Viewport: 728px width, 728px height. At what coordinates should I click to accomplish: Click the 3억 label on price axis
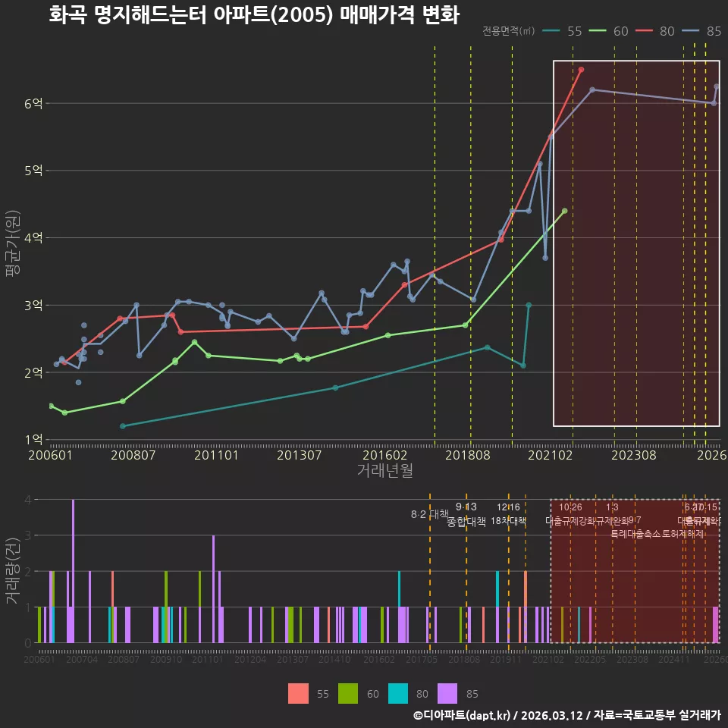[33, 305]
